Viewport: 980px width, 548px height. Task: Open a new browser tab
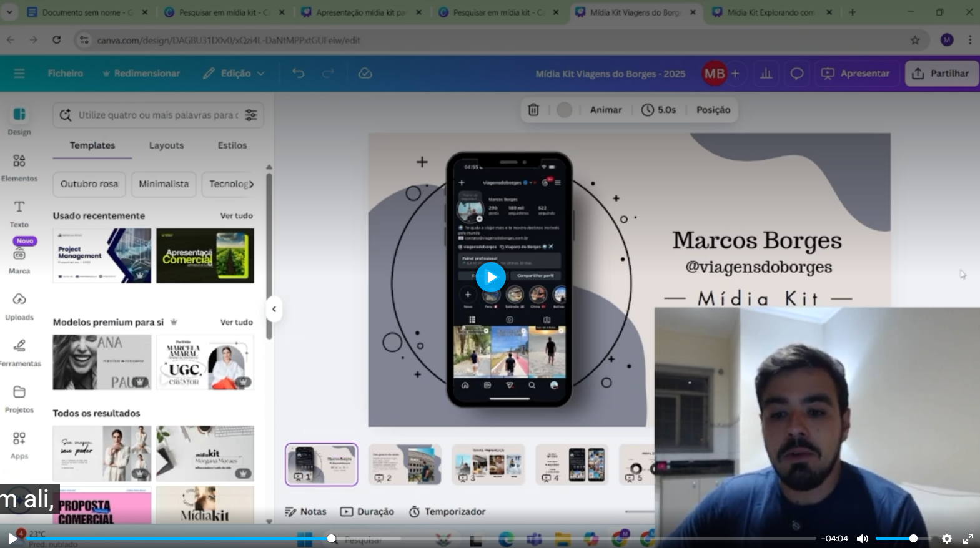click(x=853, y=12)
